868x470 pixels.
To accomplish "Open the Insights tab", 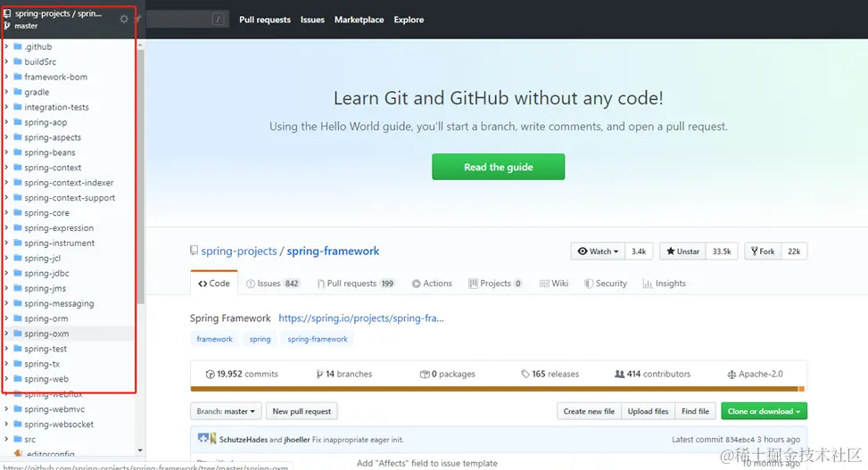I will (665, 284).
